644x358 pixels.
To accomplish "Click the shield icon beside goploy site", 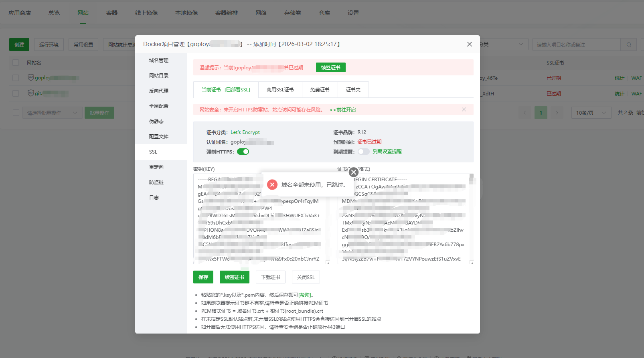I will (30, 77).
